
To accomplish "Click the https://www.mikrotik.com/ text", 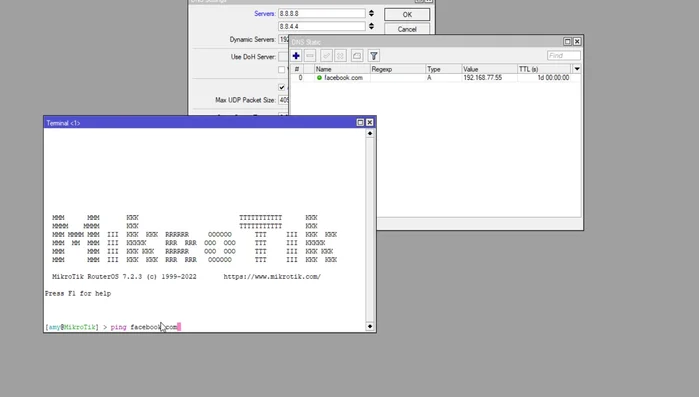I will pos(272,277).
